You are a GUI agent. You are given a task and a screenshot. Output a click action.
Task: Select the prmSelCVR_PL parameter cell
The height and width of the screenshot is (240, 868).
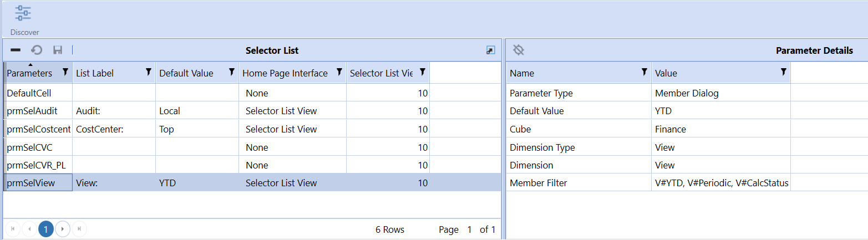coord(38,165)
